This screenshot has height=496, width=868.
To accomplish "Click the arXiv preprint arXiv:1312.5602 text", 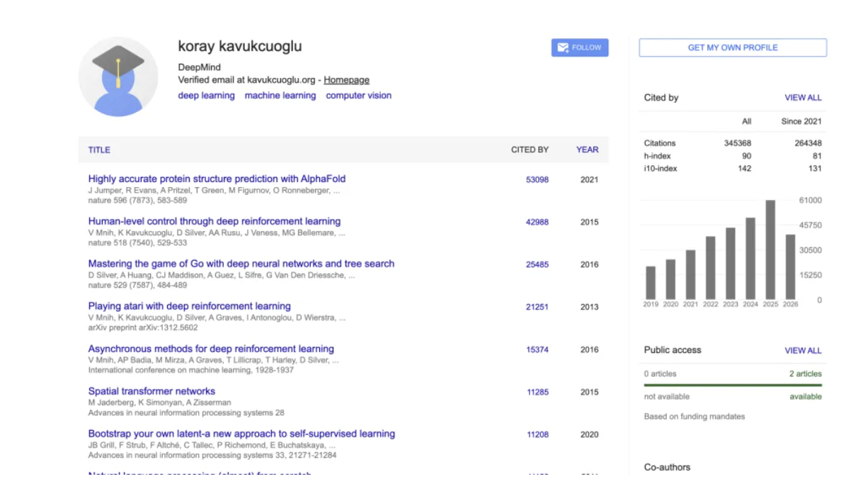I will 142,328.
